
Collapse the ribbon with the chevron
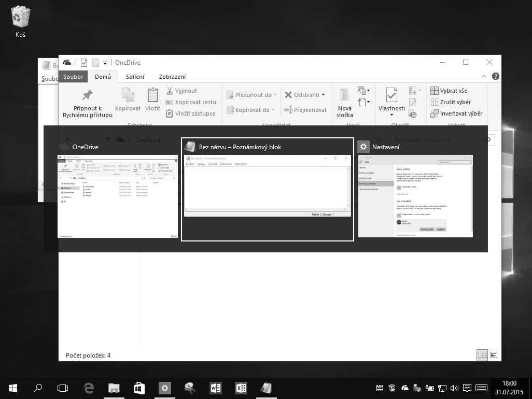tap(484, 76)
